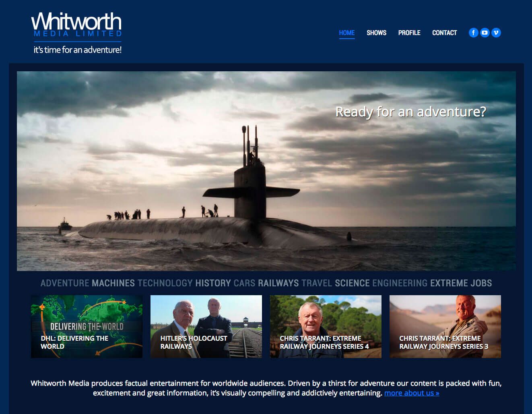This screenshot has width=532, height=414.
Task: Click the 'it's time for an adventure!' tagline
Action: [x=78, y=50]
